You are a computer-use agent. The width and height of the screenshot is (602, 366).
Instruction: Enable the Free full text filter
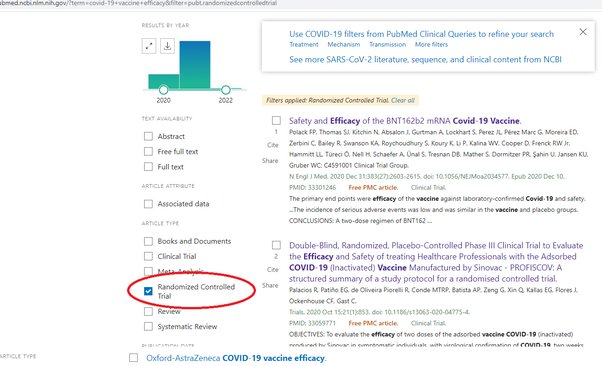point(148,151)
